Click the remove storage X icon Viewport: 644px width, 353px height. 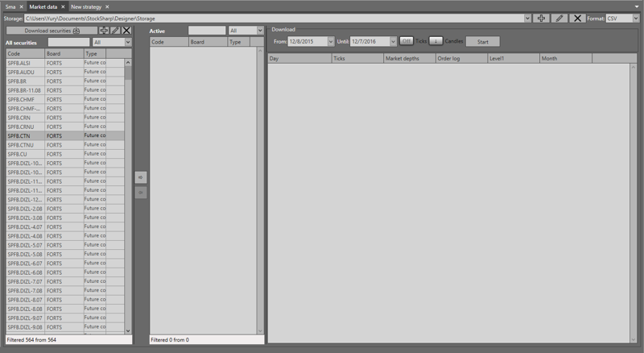(577, 18)
